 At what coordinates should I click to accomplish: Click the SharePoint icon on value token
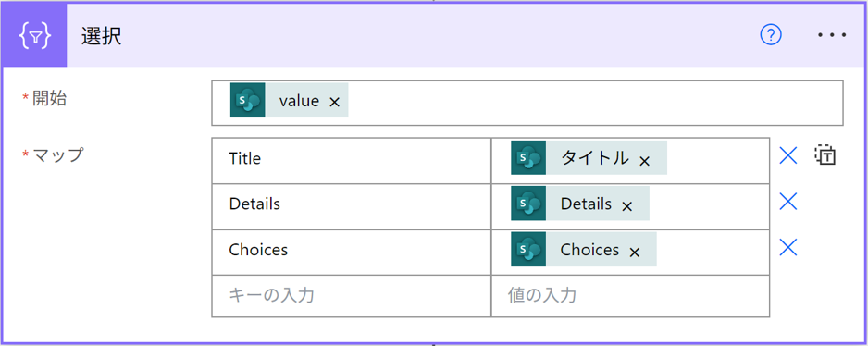[247, 100]
